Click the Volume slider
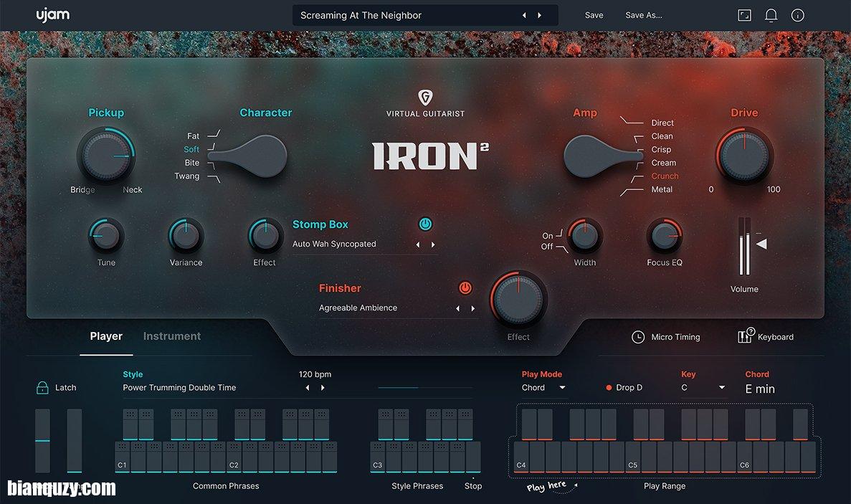Image resolution: width=851 pixels, height=504 pixels. 744,247
